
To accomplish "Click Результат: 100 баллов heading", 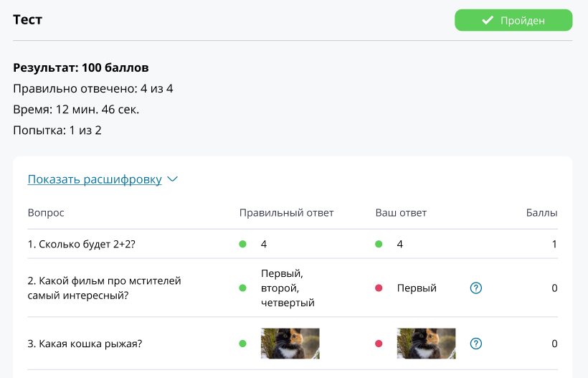I will coord(80,67).
